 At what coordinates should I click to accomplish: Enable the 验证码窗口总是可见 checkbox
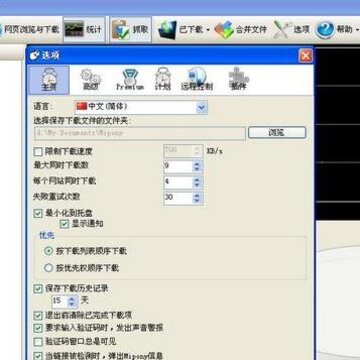tap(39, 342)
